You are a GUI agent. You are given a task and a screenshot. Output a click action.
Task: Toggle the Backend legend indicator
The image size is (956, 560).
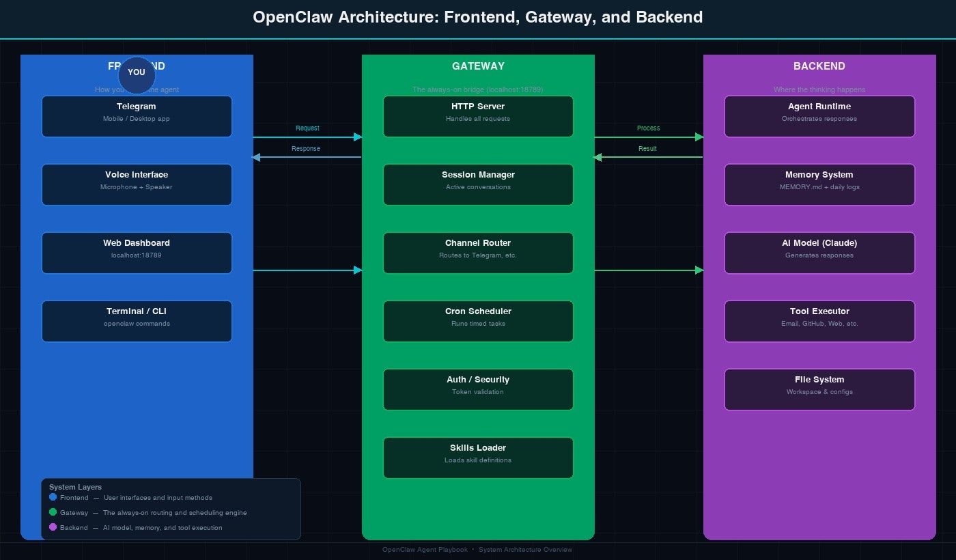[x=53, y=527]
